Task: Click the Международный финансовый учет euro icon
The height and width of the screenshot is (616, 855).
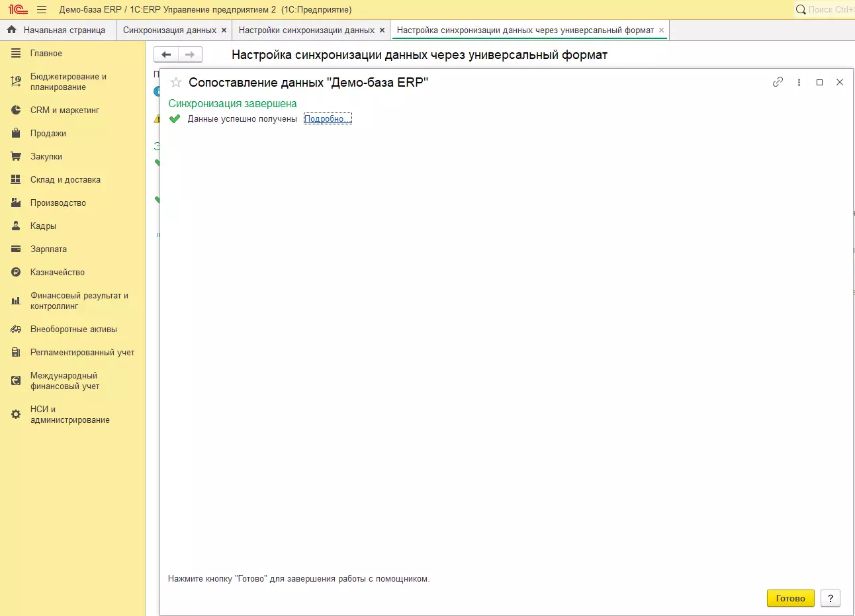Action: pyautogui.click(x=16, y=381)
